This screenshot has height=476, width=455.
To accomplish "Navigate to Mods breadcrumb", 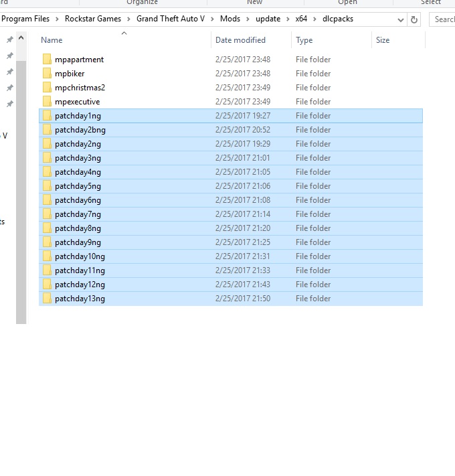I will [230, 19].
